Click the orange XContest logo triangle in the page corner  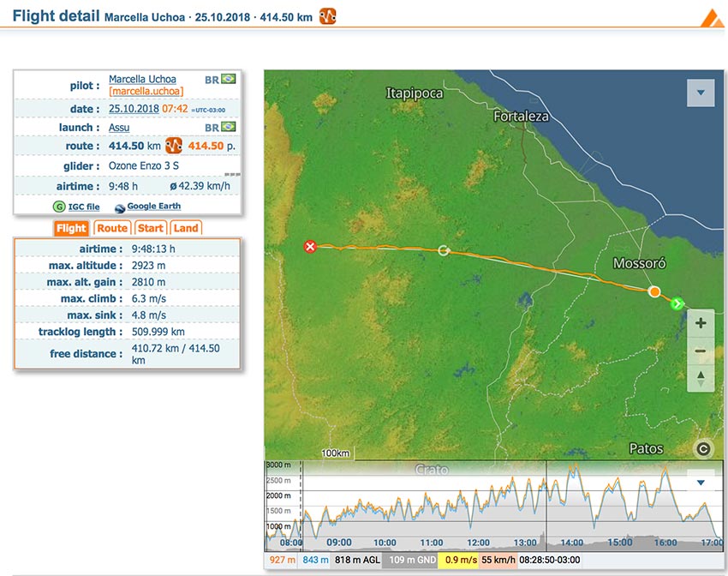tap(712, 19)
